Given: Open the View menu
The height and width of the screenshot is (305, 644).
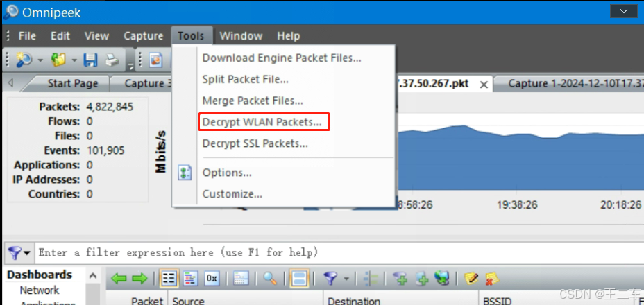Looking at the screenshot, I should coord(96,36).
